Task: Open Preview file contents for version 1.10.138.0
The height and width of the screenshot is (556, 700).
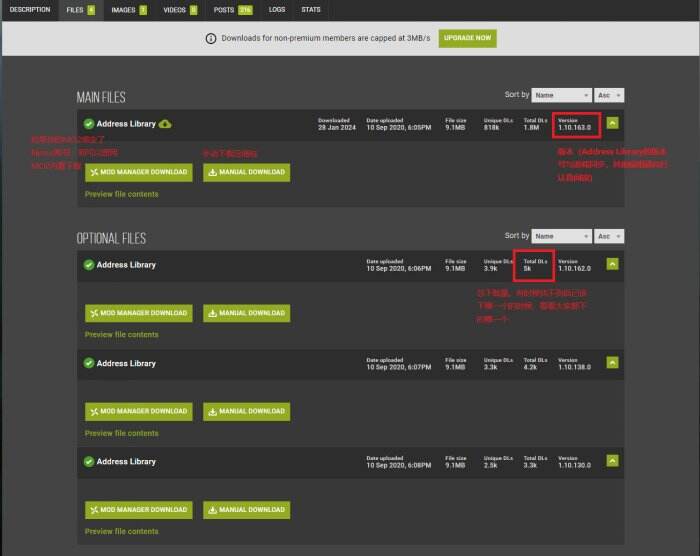Action: 121,434
